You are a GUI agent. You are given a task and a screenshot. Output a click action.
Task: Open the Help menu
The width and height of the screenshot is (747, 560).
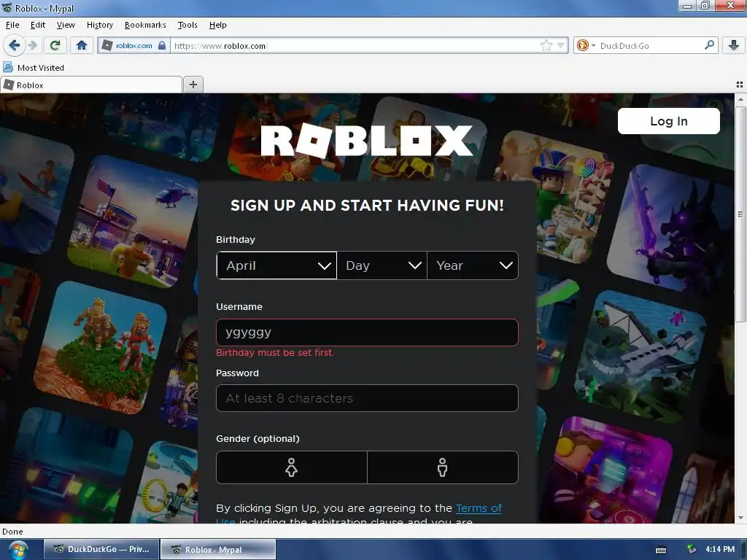click(217, 25)
